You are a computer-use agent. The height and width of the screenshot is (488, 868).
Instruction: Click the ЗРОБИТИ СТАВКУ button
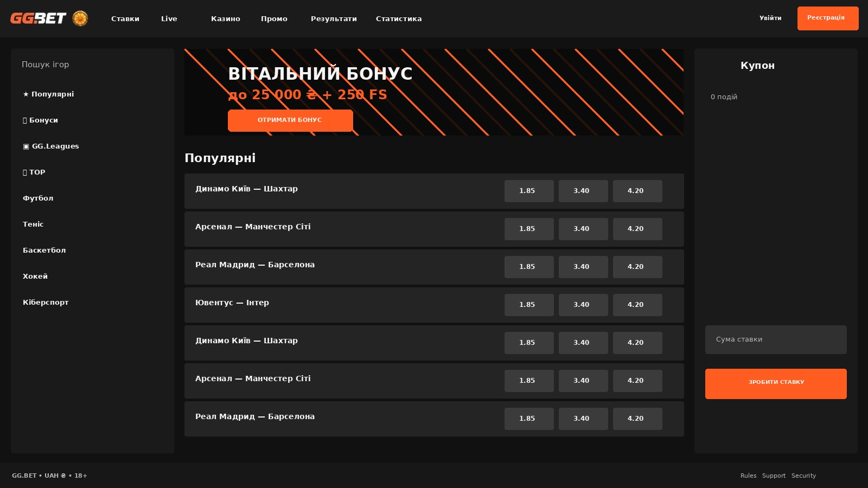(776, 384)
